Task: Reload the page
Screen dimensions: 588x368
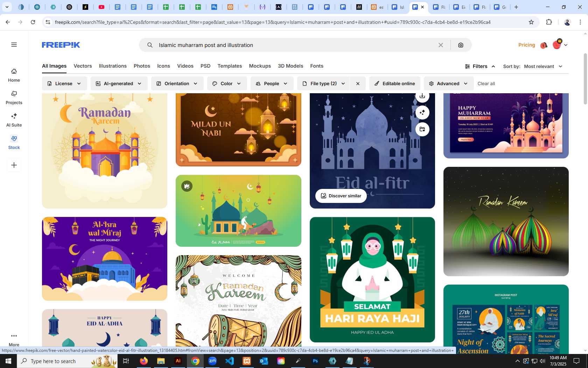Action: (x=33, y=22)
